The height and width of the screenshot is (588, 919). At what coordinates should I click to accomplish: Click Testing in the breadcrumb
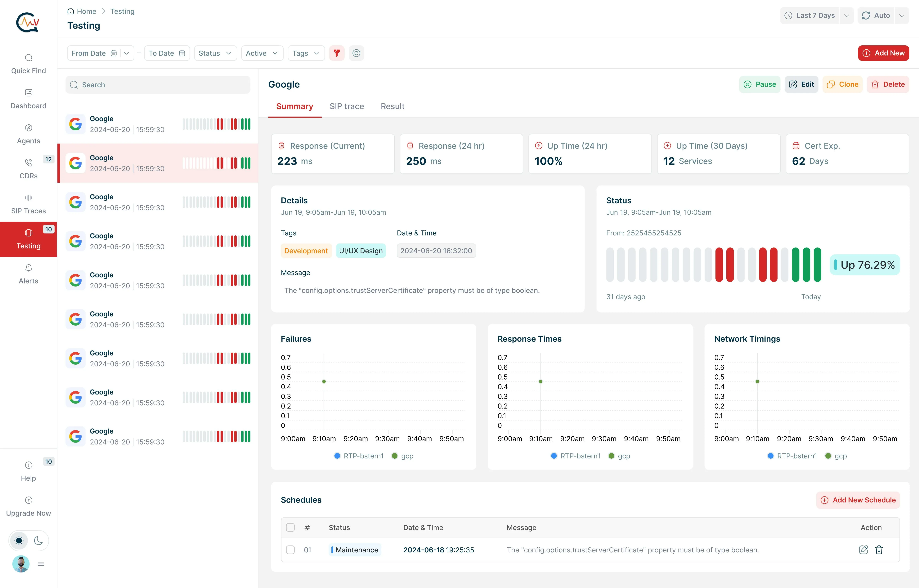pyautogui.click(x=122, y=11)
